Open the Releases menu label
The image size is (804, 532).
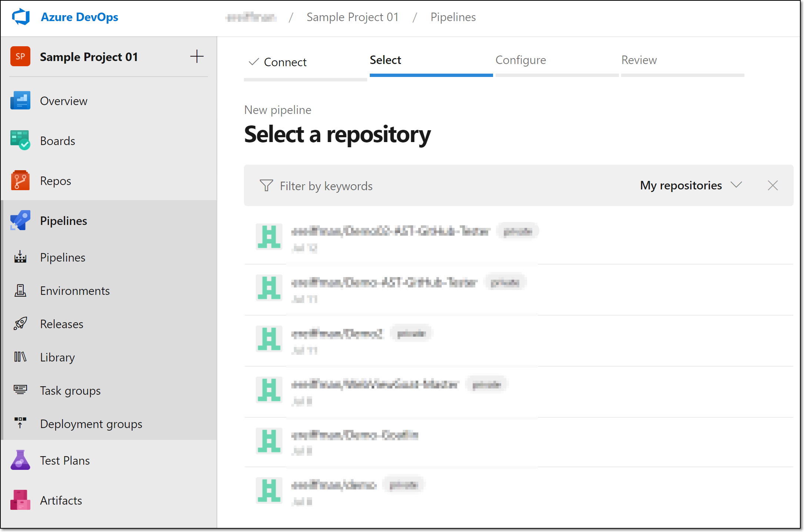coord(62,324)
